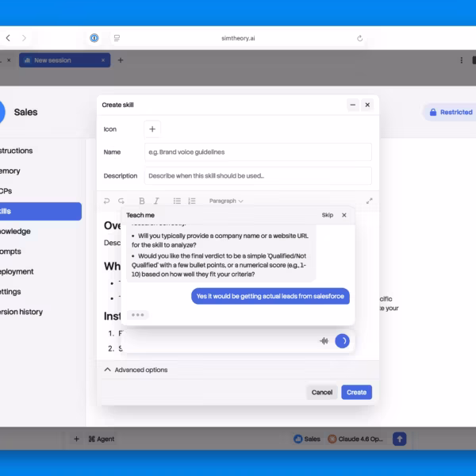The image size is (476, 476).
Task: Expand the Advanced options section
Action: click(x=136, y=370)
